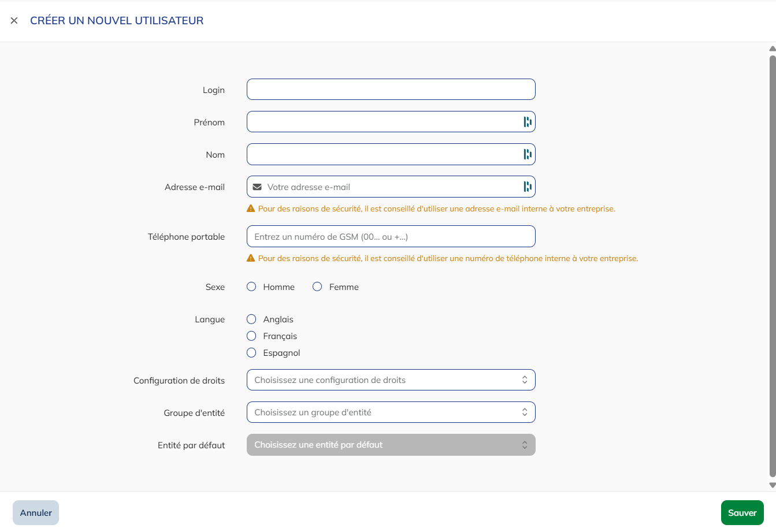Screen dimensions: 776x532
Task: Click the autofill icon in the Nom field
Action: (526, 154)
